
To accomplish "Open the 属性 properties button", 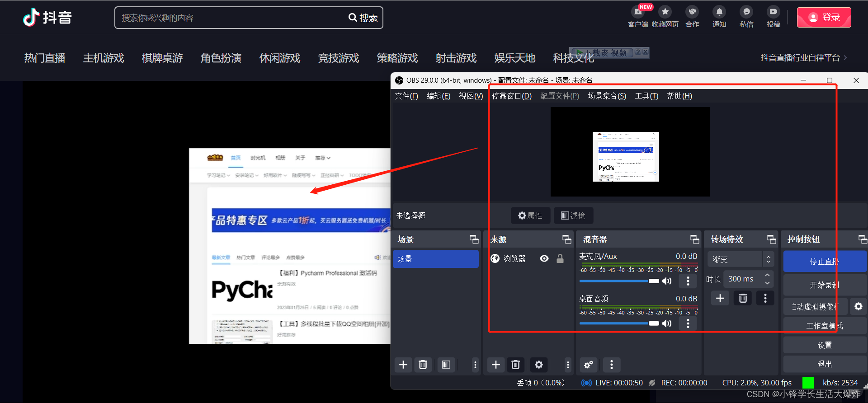I will [530, 216].
